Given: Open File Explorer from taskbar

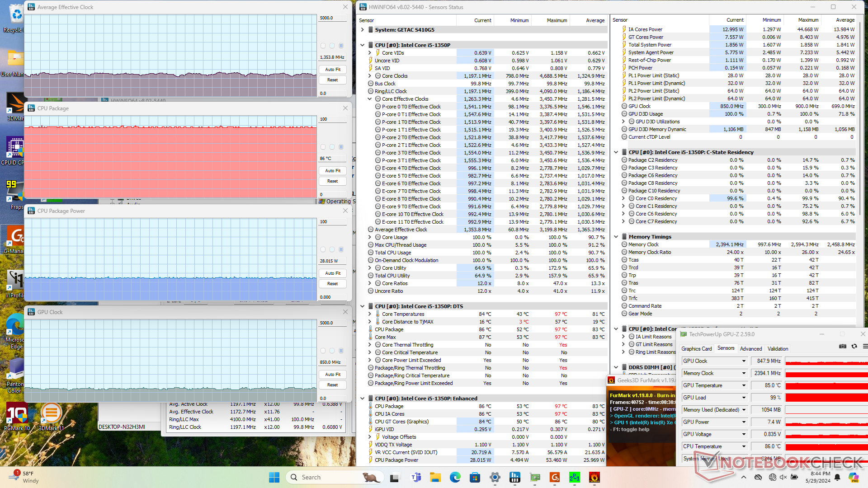Looking at the screenshot, I should 435,477.
